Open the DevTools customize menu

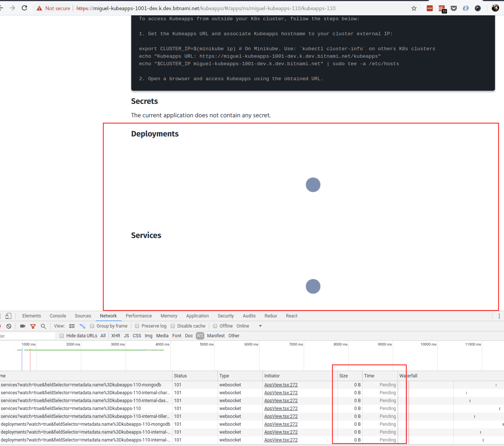tap(499, 316)
